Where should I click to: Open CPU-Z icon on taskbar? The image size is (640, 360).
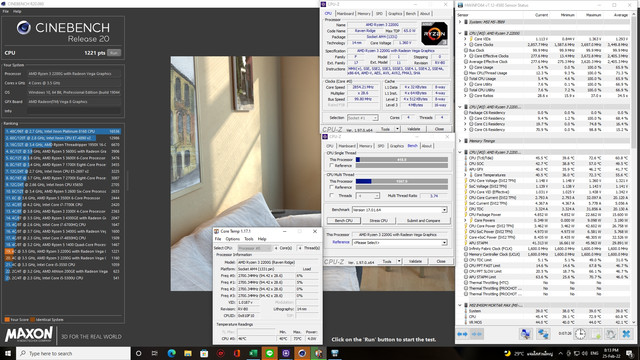click(286, 353)
